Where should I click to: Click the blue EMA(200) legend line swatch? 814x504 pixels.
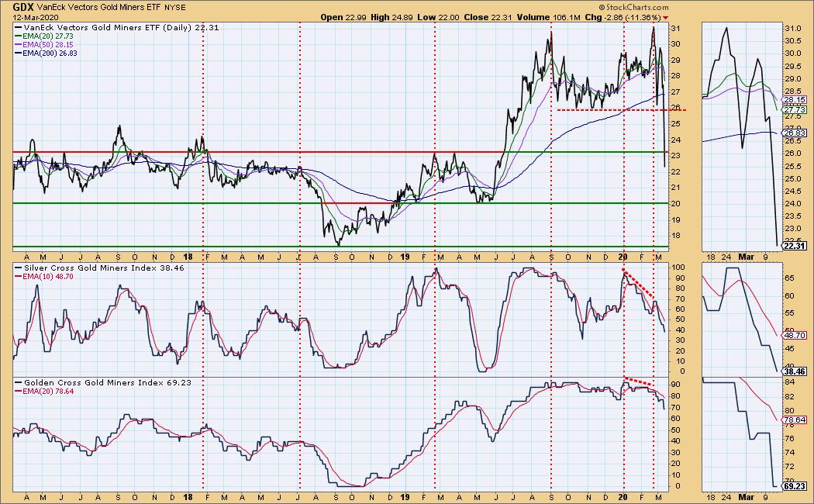[18, 53]
